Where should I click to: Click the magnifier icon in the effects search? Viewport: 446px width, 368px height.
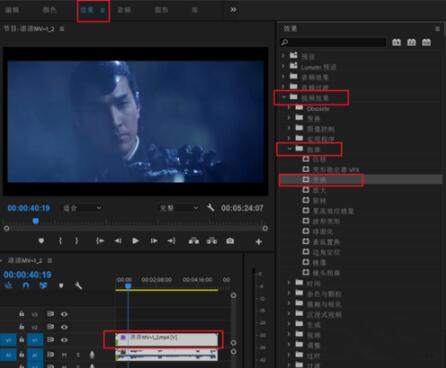(285, 42)
